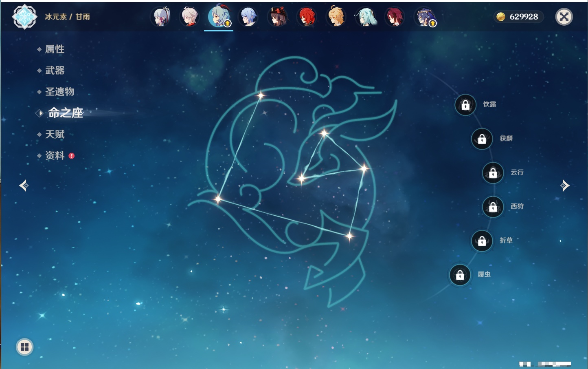Switch to Kazuha's character portrait
This screenshot has height=369, width=588.
pyautogui.click(x=190, y=17)
